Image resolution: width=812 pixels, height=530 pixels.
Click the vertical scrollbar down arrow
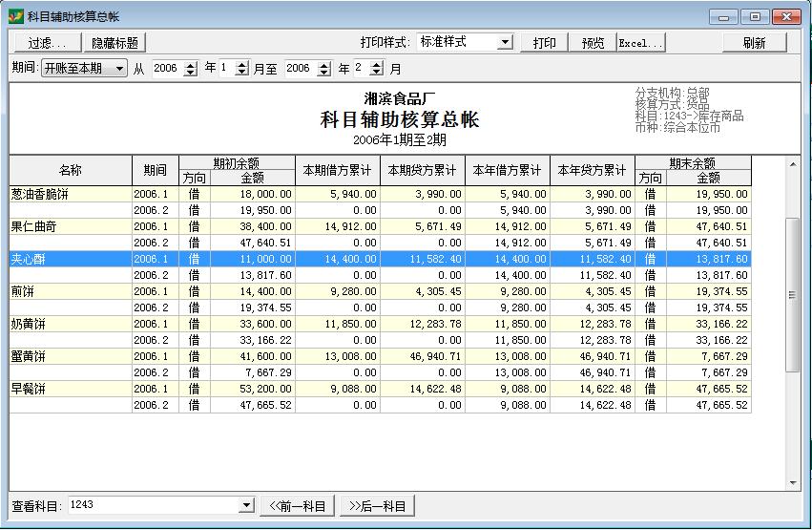pos(792,483)
